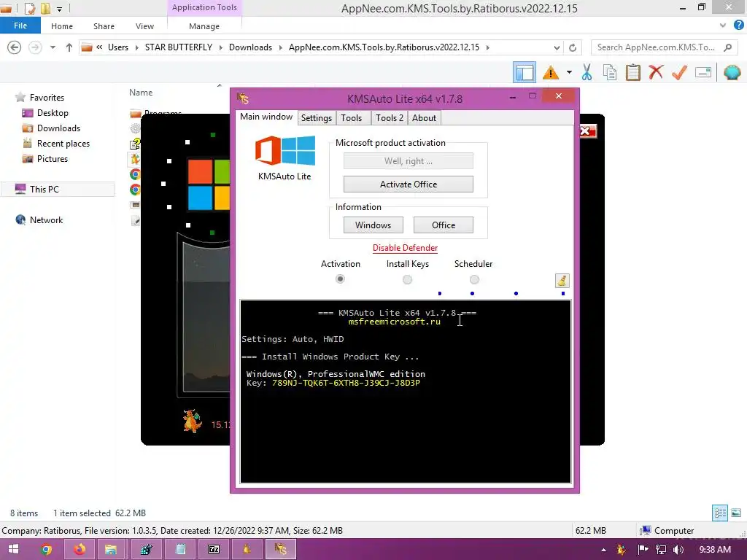Viewport: 747px width, 560px height.
Task: Click the Back arrow in Explorer
Action: pyautogui.click(x=15, y=47)
